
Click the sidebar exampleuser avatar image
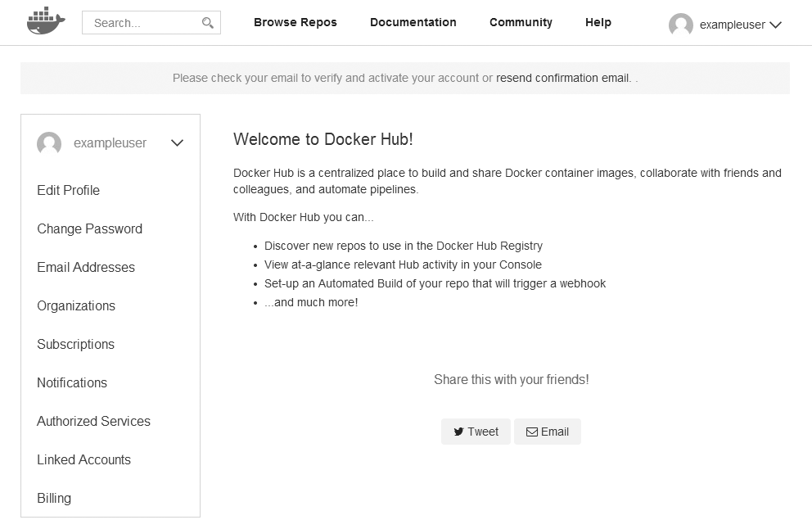coord(49,143)
